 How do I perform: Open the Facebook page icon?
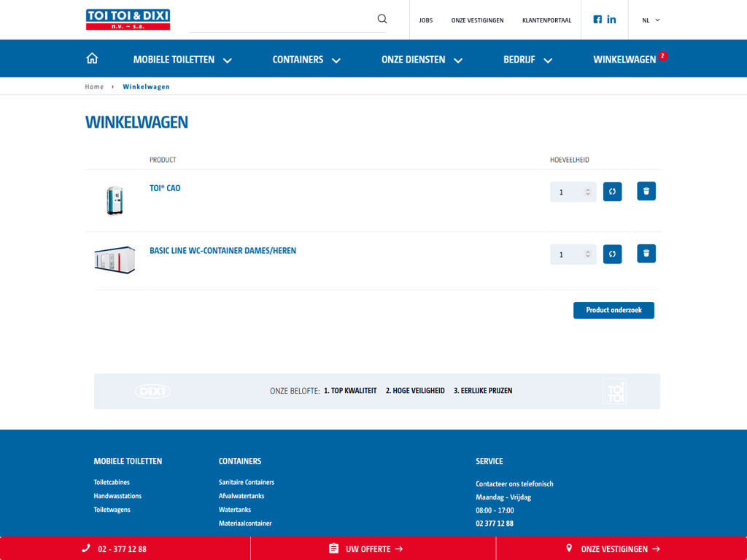point(597,20)
